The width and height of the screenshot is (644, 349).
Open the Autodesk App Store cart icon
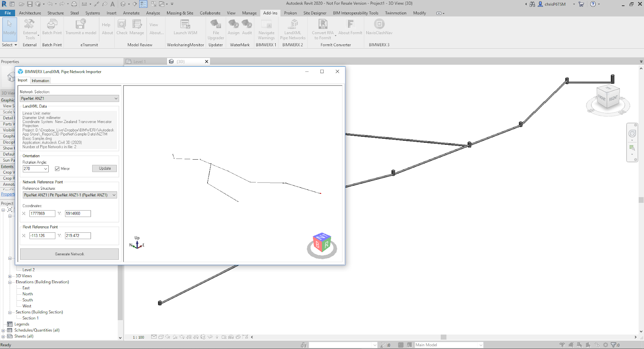(581, 4)
